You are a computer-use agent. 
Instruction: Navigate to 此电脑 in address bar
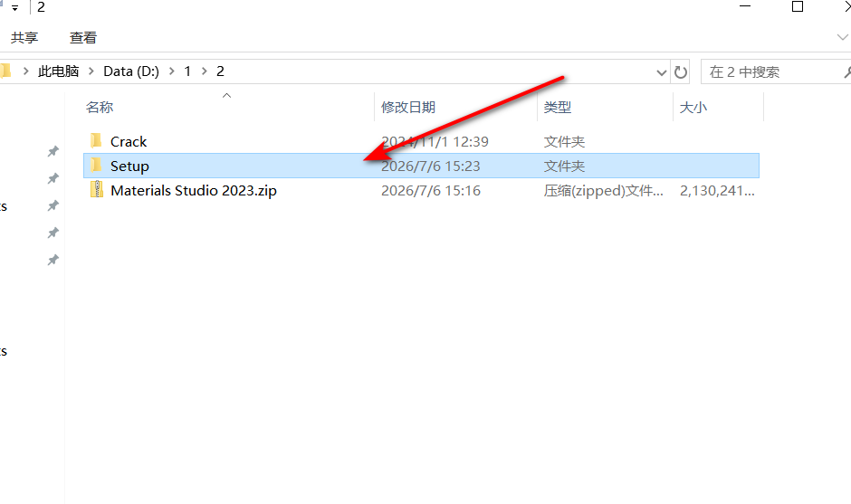[x=59, y=71]
